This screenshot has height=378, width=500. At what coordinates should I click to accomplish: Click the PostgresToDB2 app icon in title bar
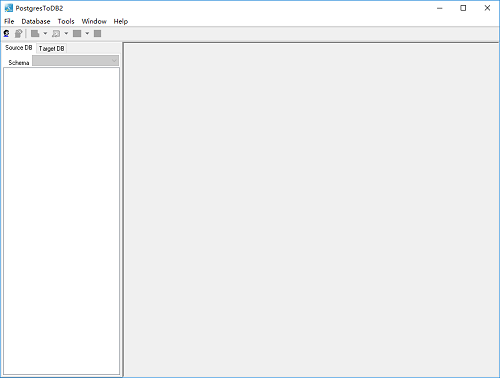click(x=8, y=8)
